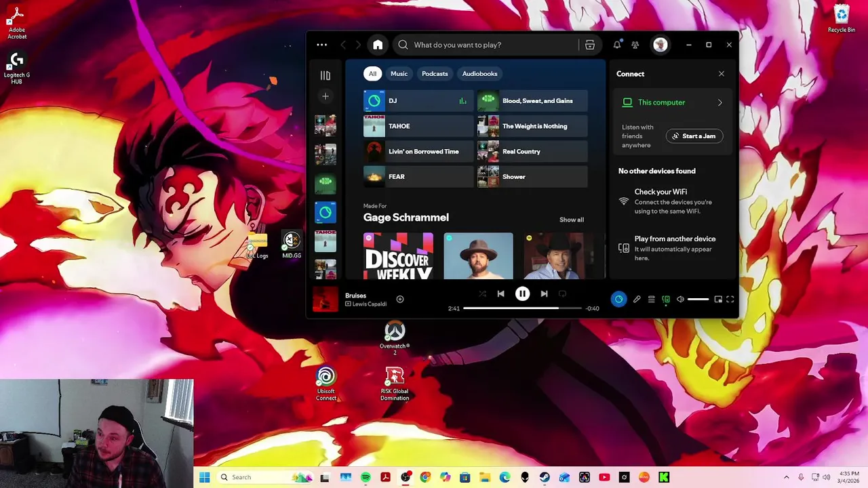Expand Your Library sidebar
868x488 pixels.
tap(325, 75)
